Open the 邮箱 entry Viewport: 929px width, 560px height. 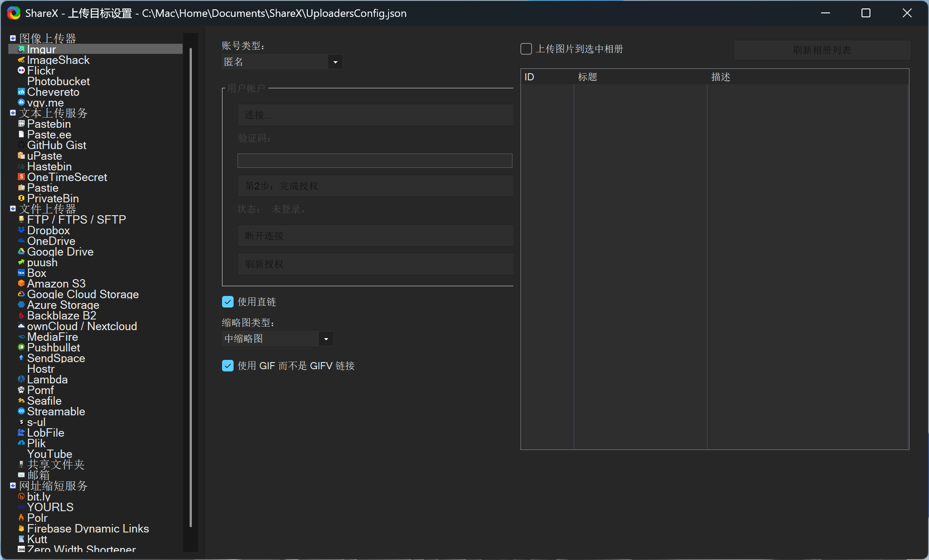click(38, 475)
